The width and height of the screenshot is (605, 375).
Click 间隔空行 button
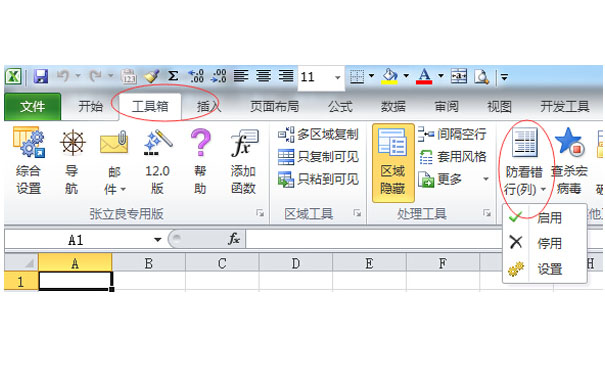pyautogui.click(x=452, y=134)
